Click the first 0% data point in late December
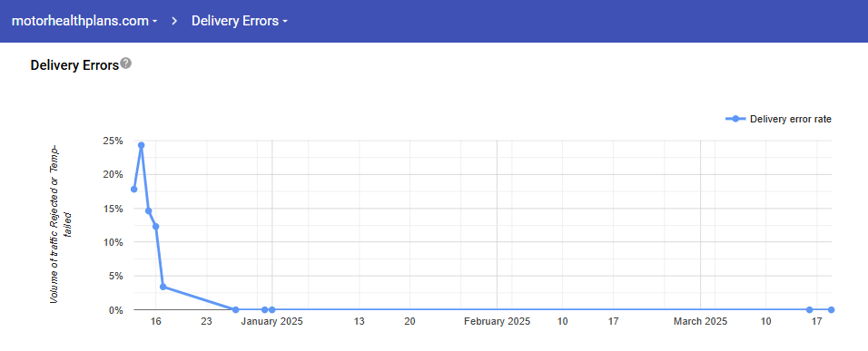Viewport: 868px width, 351px height. click(x=235, y=309)
